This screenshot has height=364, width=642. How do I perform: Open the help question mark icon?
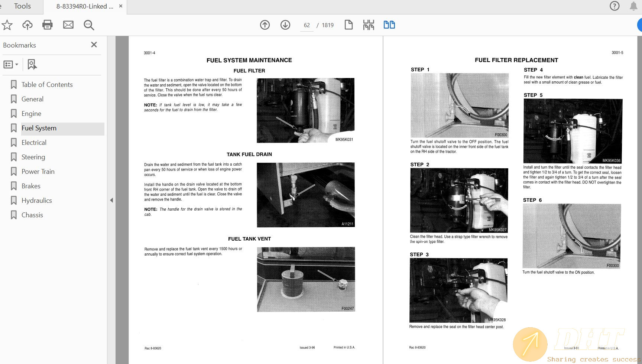(x=615, y=6)
